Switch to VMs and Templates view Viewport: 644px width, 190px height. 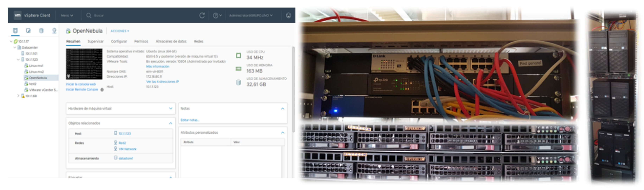click(x=28, y=31)
